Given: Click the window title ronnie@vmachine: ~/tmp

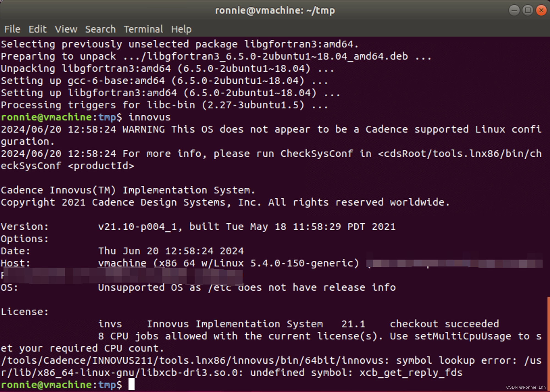Looking at the screenshot, I should coord(275,10).
